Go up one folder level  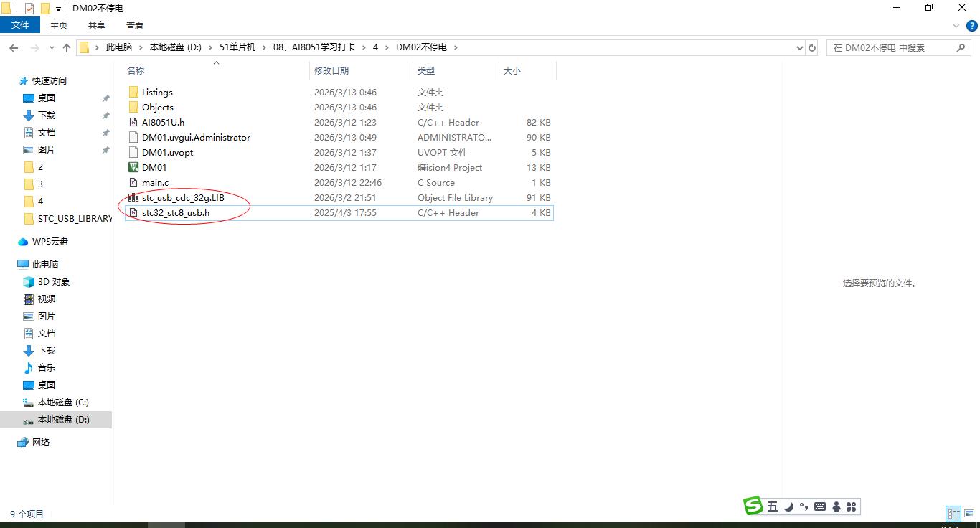[x=67, y=47]
